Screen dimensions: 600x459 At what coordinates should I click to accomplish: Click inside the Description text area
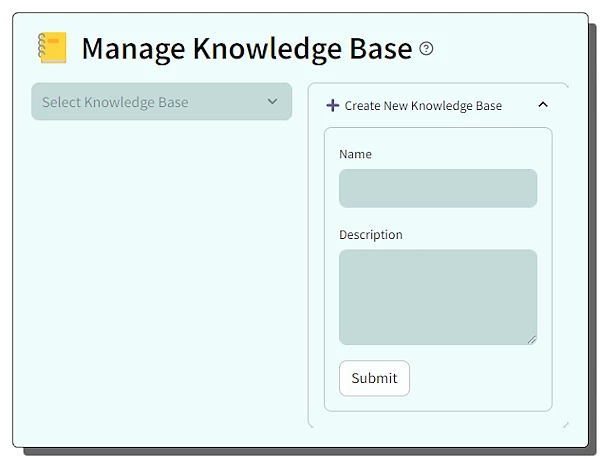pyautogui.click(x=437, y=297)
